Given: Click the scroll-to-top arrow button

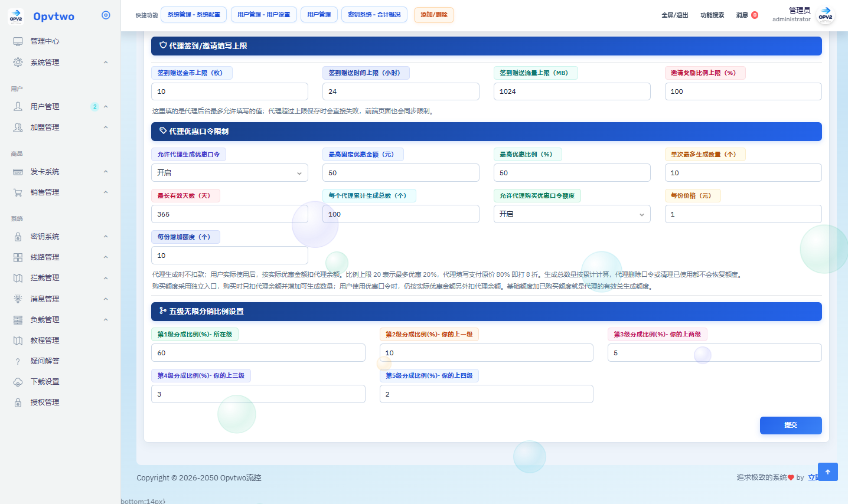Looking at the screenshot, I should 828,472.
